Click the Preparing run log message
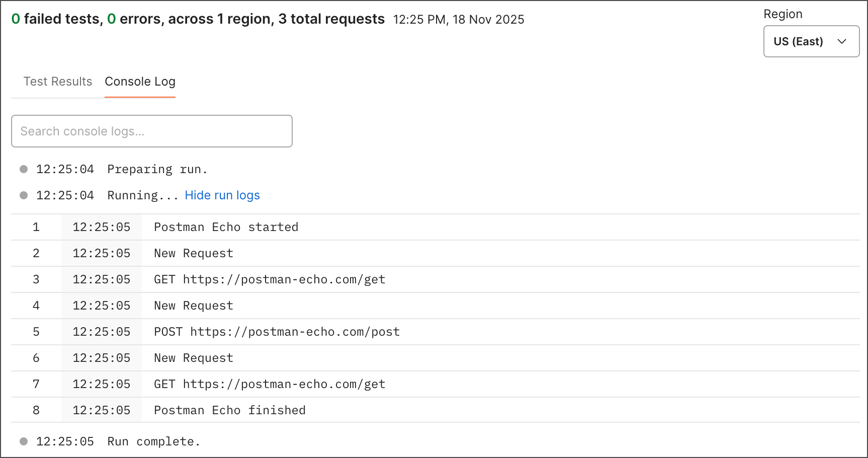 click(x=157, y=169)
